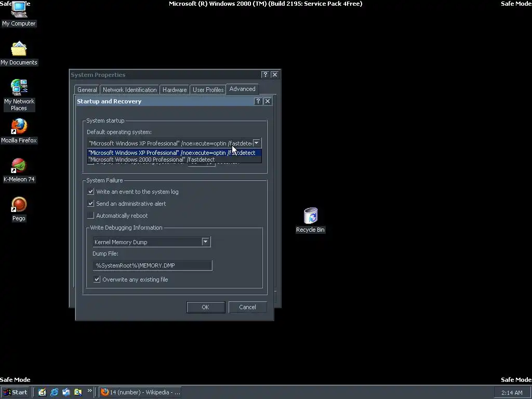
Task: Expand the quick launch overflow chevron
Action: click(x=89, y=391)
